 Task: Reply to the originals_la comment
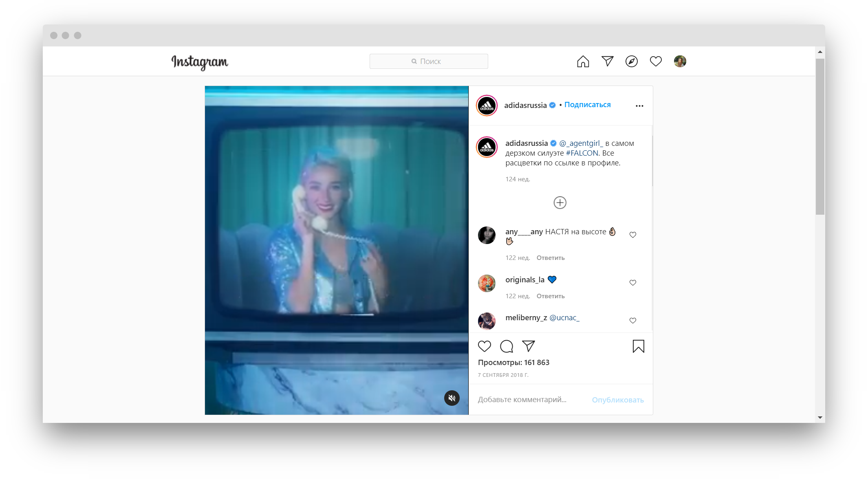[550, 296]
